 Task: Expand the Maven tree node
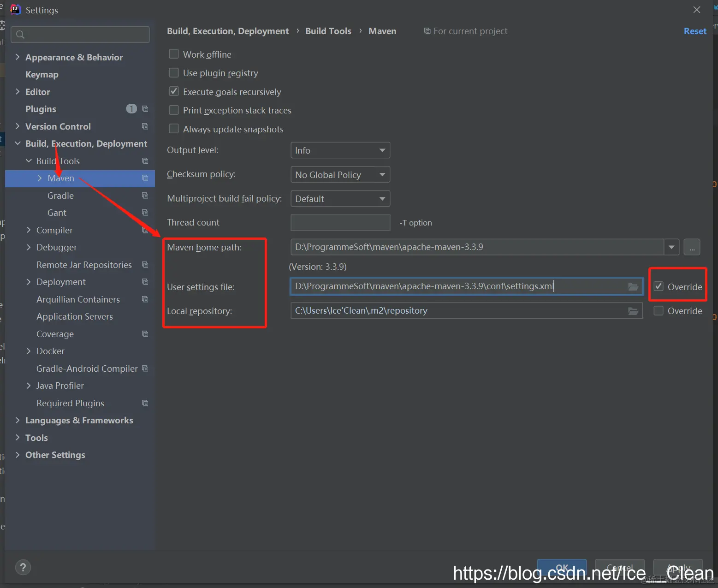pyautogui.click(x=40, y=178)
